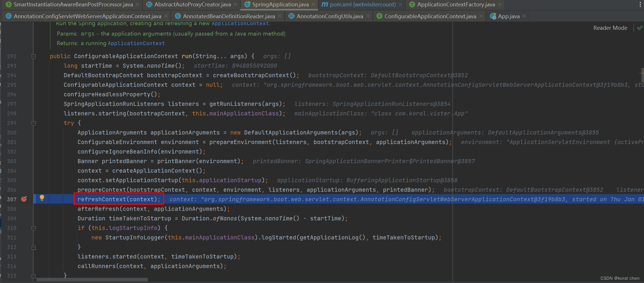Close the SmartInstantiationAwareBeanPostProcessor.java tab
The width and height of the screenshot is (644, 283).
click(137, 4)
